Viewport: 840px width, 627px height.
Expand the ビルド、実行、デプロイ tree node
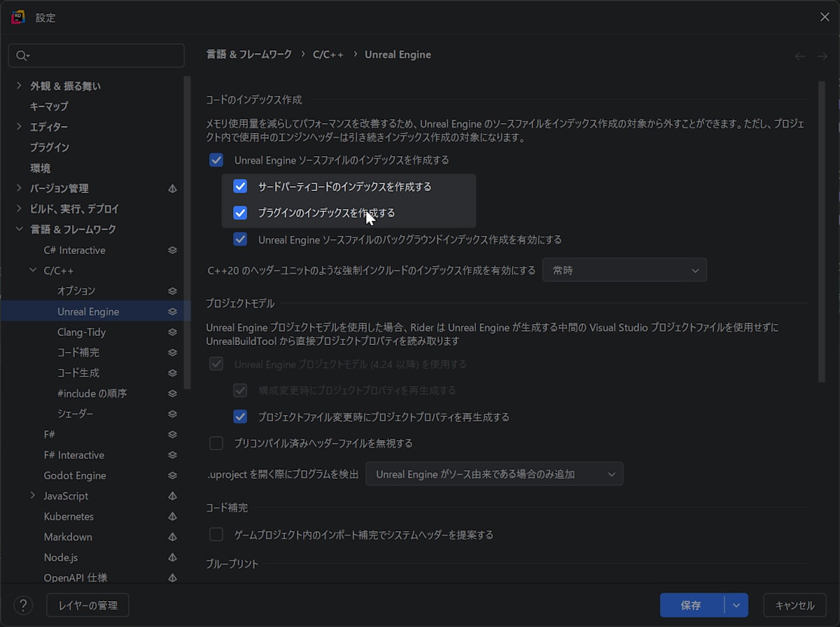click(x=19, y=209)
